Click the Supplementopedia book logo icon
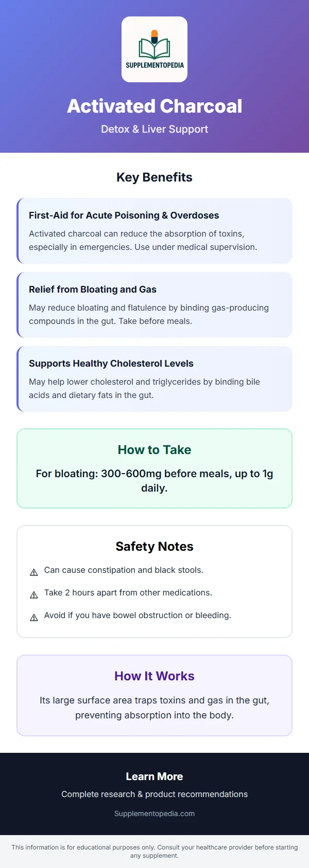The image size is (309, 868). click(x=154, y=44)
